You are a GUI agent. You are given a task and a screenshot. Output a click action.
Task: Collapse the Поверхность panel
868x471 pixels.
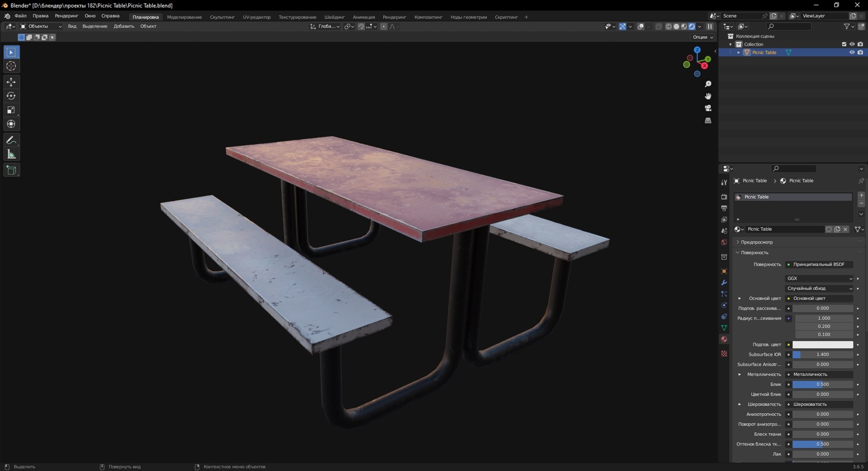(754, 252)
